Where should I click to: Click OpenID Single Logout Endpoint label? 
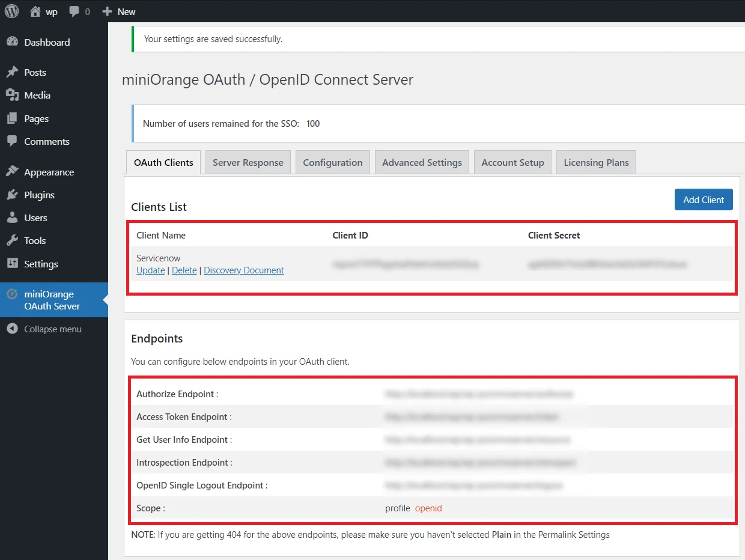tap(202, 485)
